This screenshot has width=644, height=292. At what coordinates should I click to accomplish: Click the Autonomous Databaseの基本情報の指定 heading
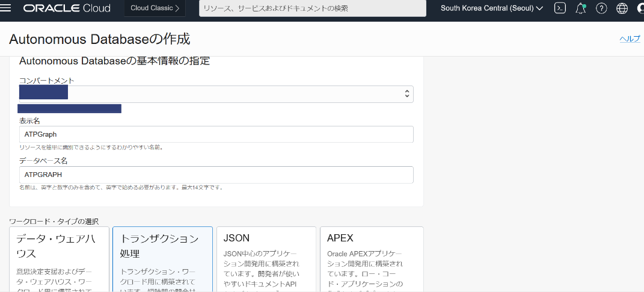[115, 61]
